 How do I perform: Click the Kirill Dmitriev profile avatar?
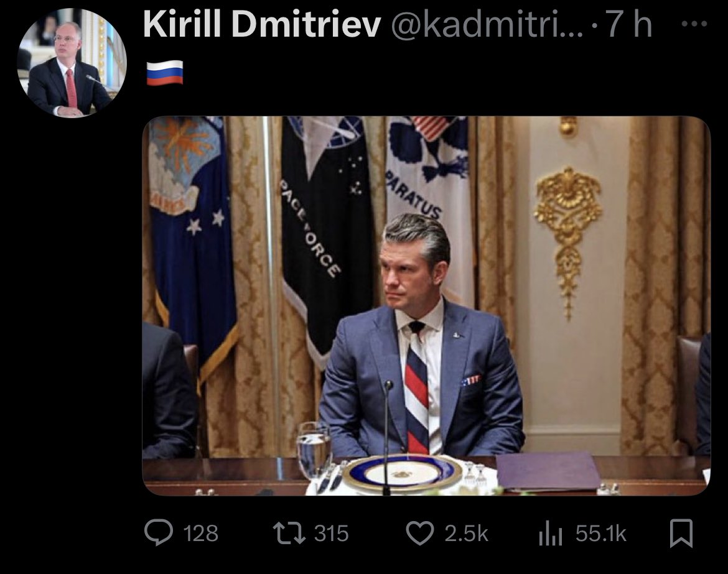(72, 62)
